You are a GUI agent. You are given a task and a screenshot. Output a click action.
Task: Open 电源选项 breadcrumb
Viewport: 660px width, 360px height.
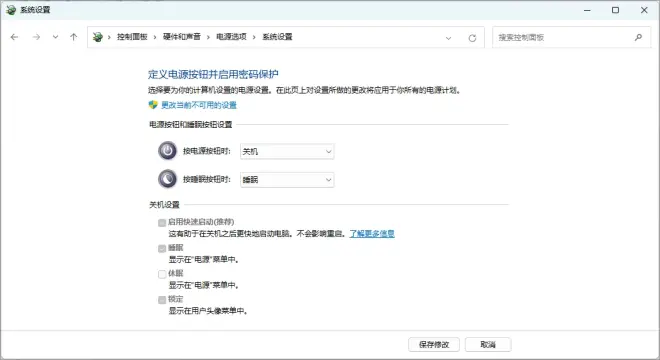pyautogui.click(x=231, y=37)
